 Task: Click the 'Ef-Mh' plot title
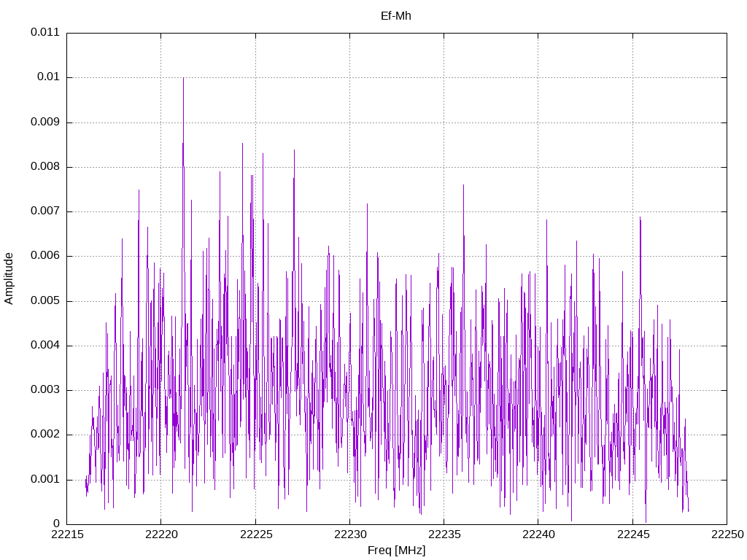point(396,16)
